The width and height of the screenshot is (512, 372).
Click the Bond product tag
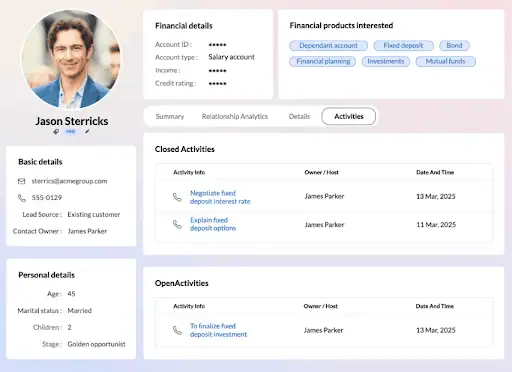454,45
